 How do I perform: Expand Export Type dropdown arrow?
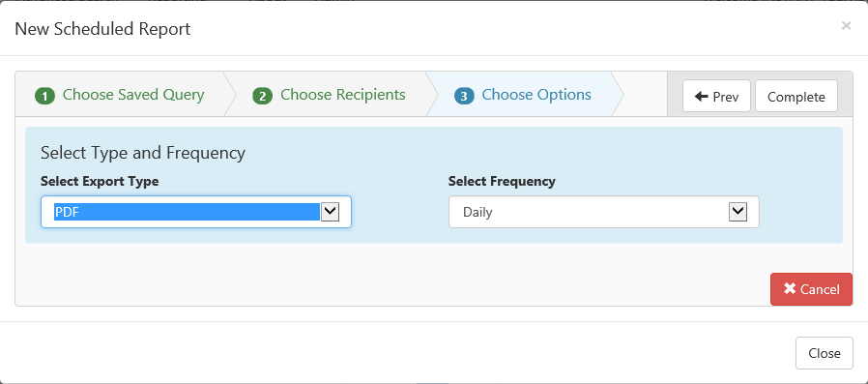click(x=330, y=211)
